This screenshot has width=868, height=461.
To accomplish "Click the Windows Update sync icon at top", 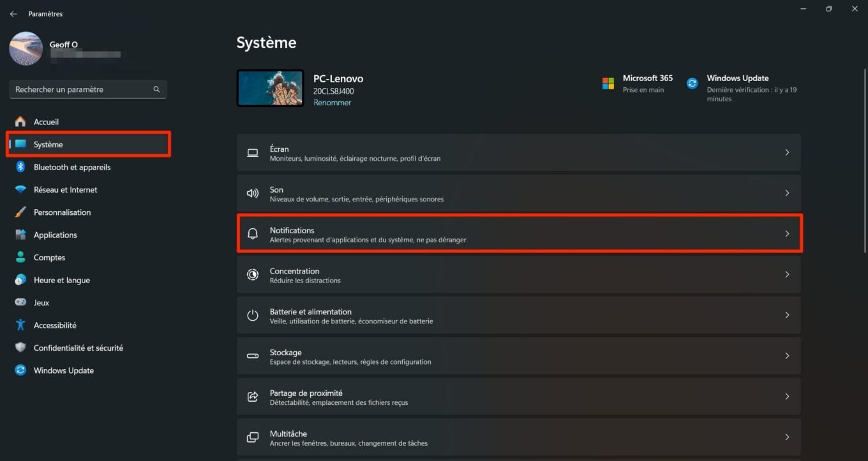I will point(692,84).
